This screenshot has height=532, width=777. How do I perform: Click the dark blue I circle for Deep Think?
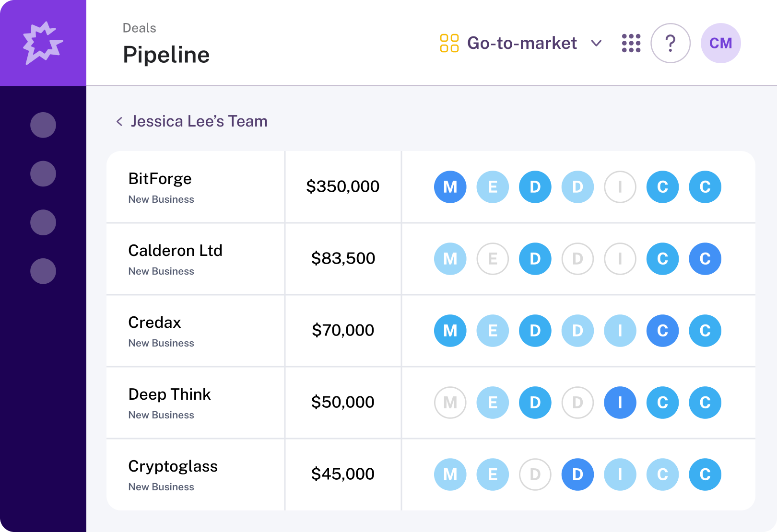coord(620,403)
